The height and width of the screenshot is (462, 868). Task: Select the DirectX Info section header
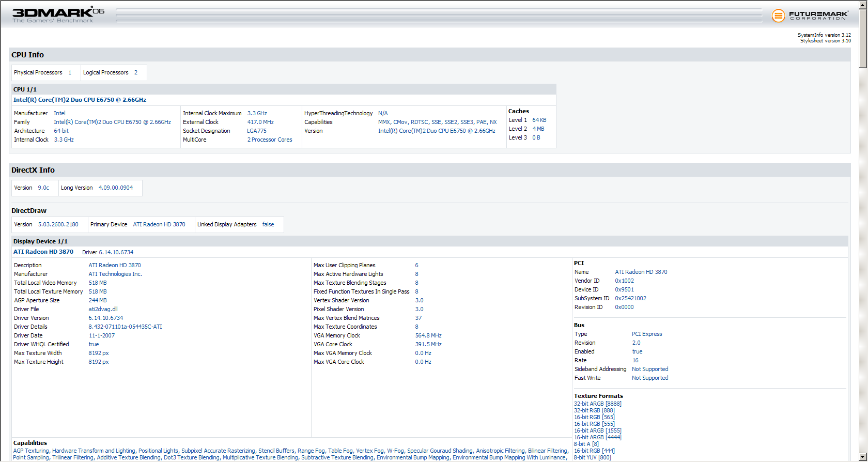(430, 170)
